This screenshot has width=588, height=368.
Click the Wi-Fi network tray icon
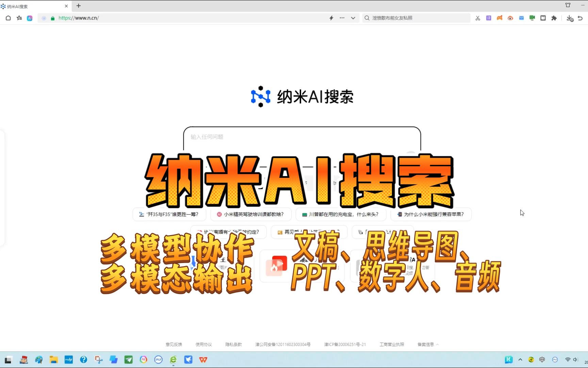[x=568, y=359]
